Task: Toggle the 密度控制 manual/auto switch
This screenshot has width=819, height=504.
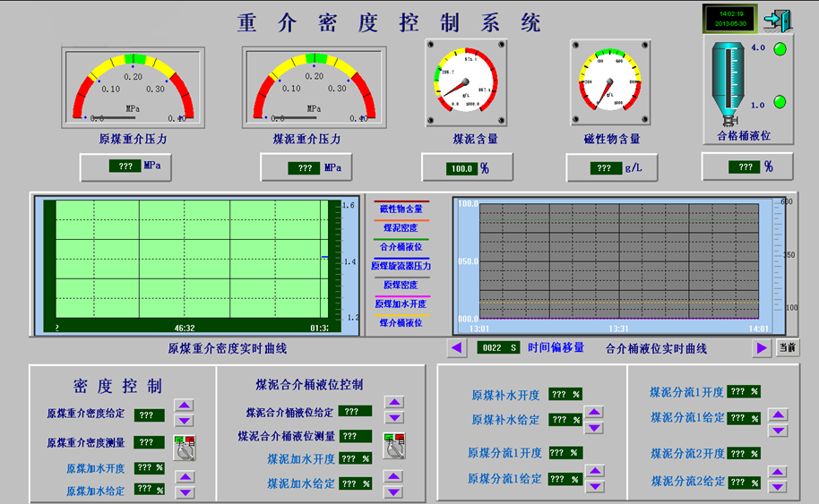Action: 185,448
